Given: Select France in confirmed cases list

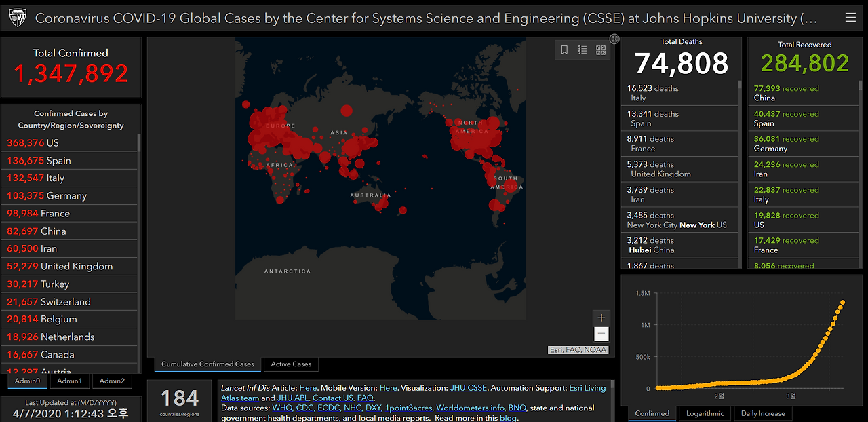Looking at the screenshot, I should (69, 213).
